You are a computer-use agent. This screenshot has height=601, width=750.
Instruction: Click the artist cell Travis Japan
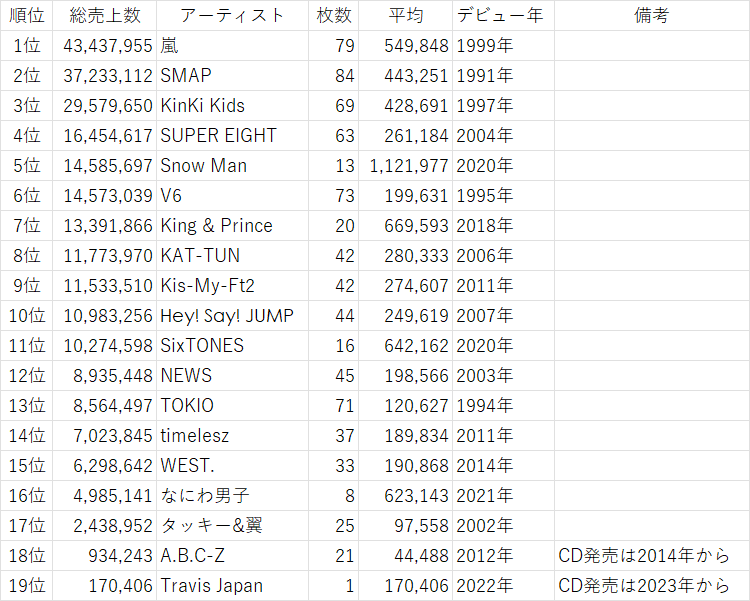click(x=232, y=586)
